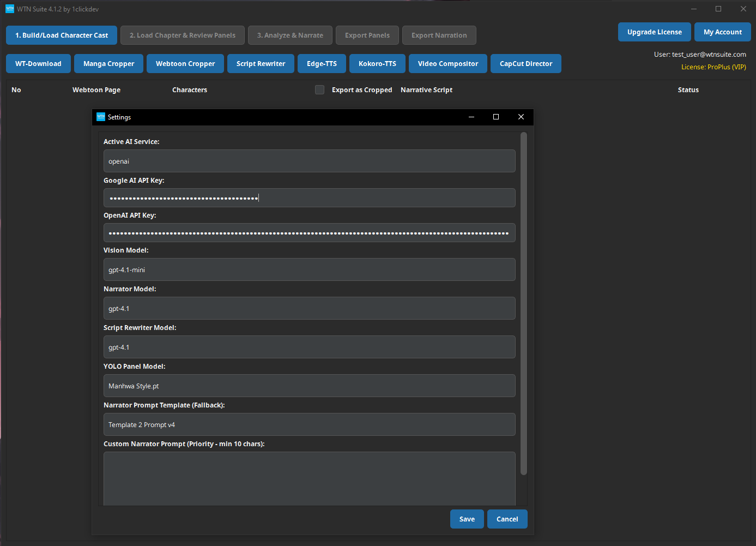Open the Webtoon Cropper tool

(185, 63)
